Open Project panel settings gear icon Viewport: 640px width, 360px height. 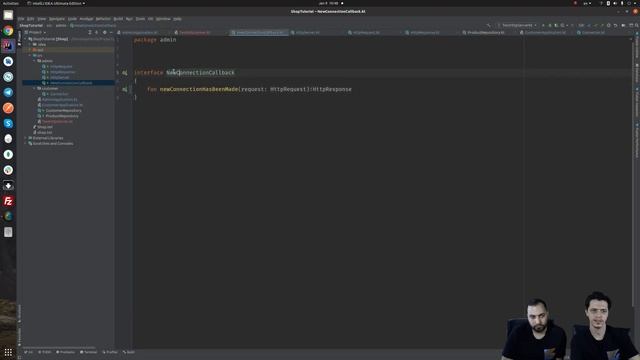pyautogui.click(x=104, y=32)
